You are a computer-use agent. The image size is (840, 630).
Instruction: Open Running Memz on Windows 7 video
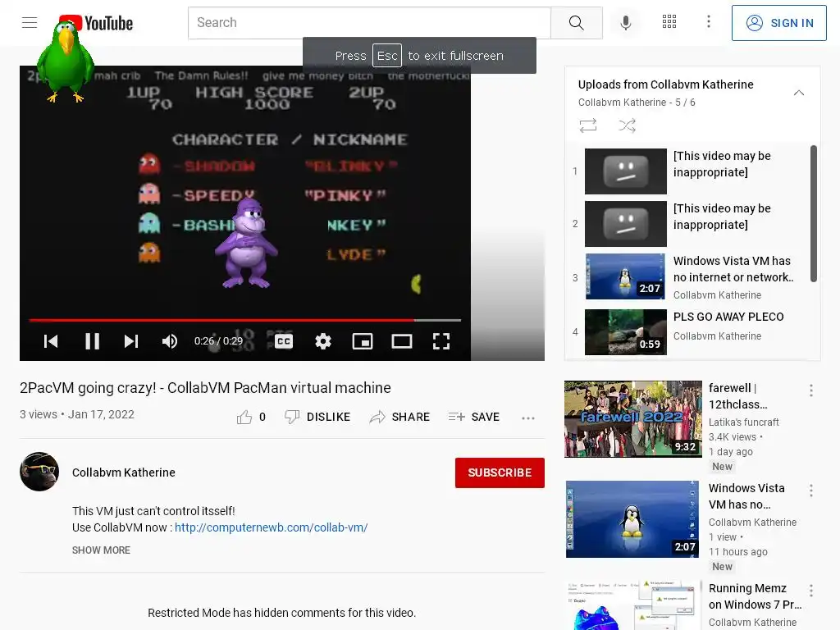click(755, 596)
